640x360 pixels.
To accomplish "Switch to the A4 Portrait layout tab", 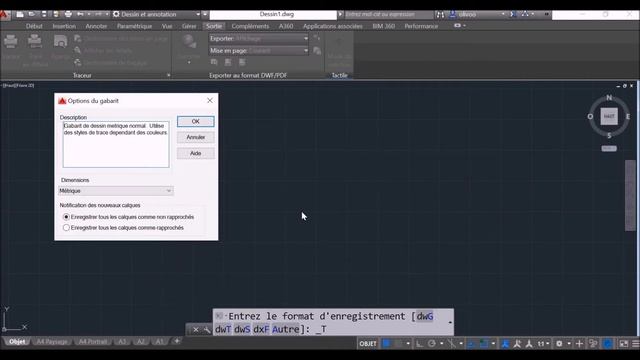I will pos(93,341).
